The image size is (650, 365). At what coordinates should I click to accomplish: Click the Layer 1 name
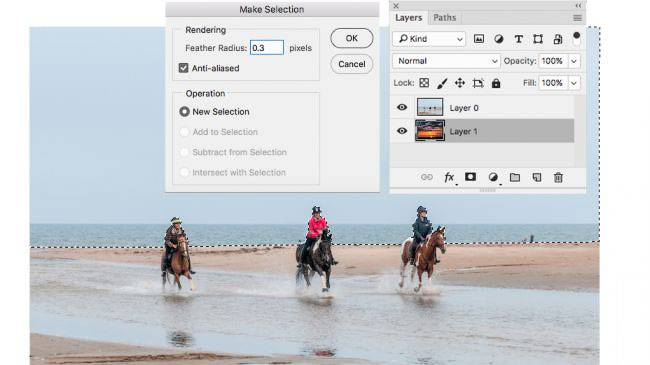pyautogui.click(x=463, y=131)
